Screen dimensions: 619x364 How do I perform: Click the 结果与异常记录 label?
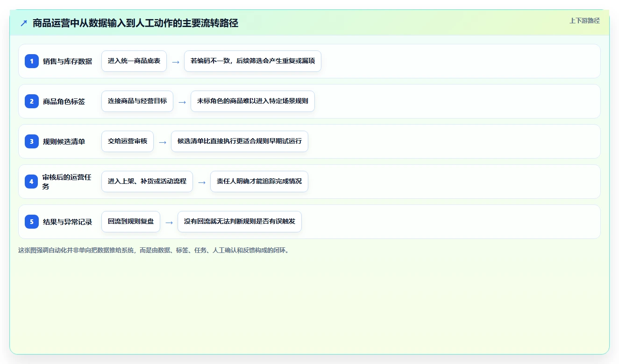click(x=67, y=222)
